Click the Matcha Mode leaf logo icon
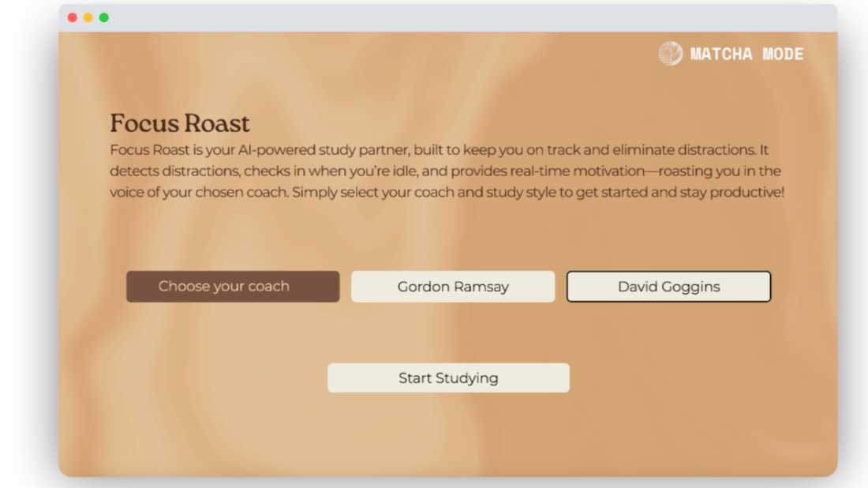Screen dimensions: 868x488 (x=671, y=54)
